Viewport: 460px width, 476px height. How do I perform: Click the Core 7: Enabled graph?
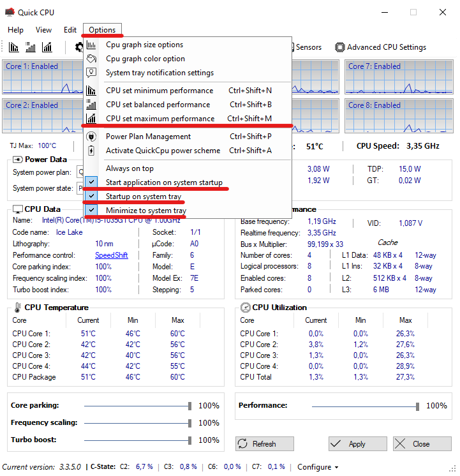tap(399, 77)
